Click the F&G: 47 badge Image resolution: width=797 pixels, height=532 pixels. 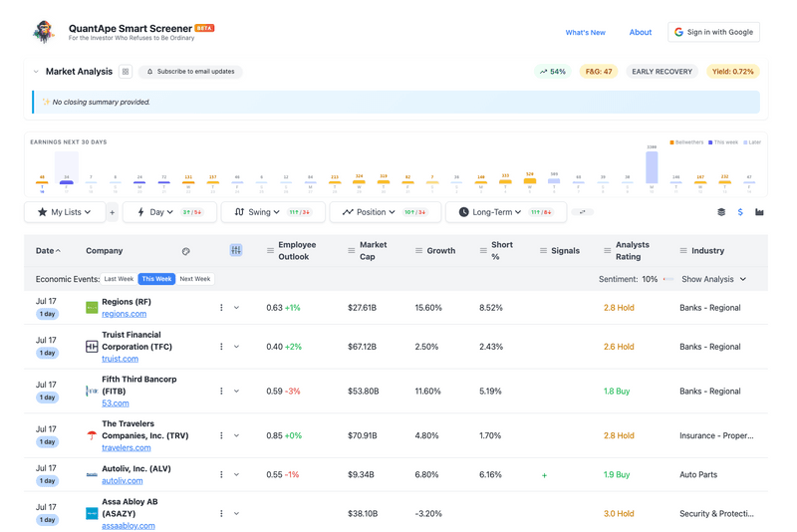coord(599,72)
